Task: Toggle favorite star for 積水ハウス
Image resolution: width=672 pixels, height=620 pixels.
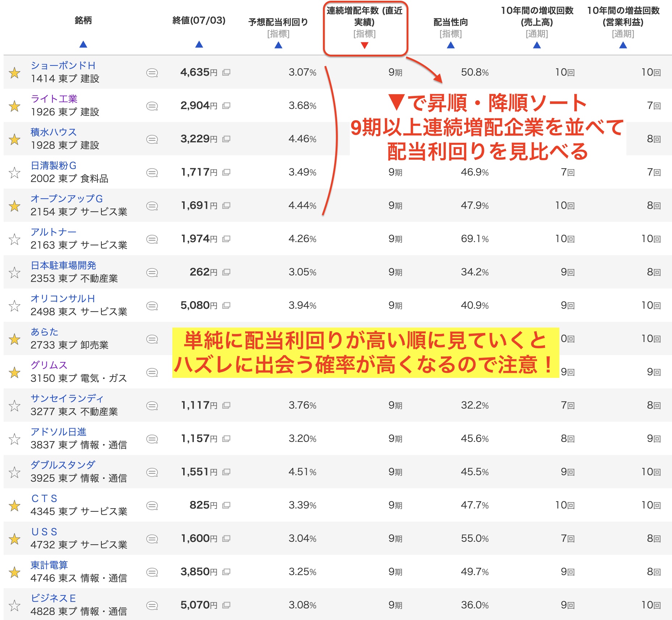Action: click(14, 139)
